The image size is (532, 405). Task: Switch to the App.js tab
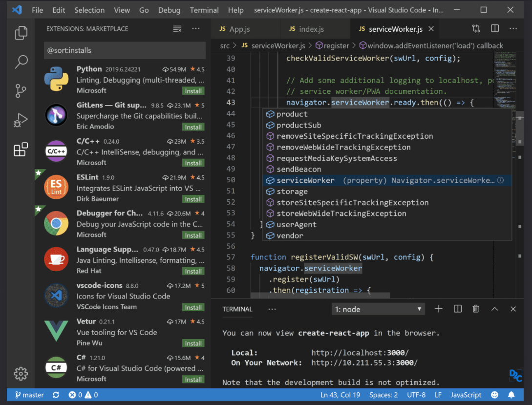[x=239, y=29]
